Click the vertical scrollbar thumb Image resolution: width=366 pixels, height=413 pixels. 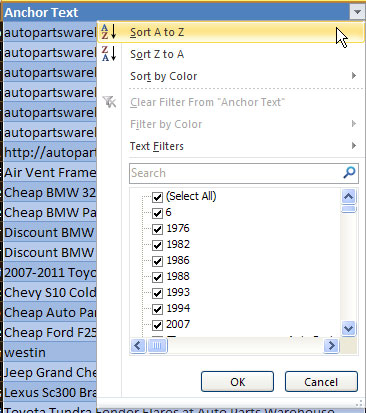click(349, 209)
